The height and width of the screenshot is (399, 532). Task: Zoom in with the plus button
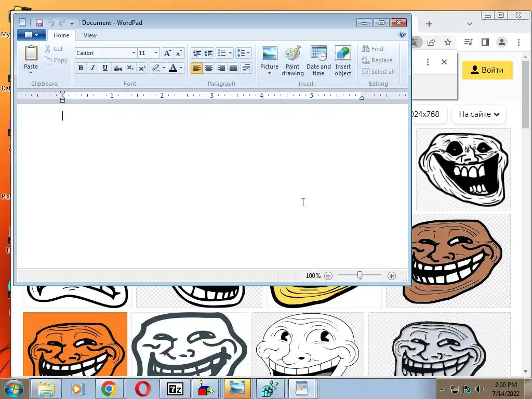(392, 276)
